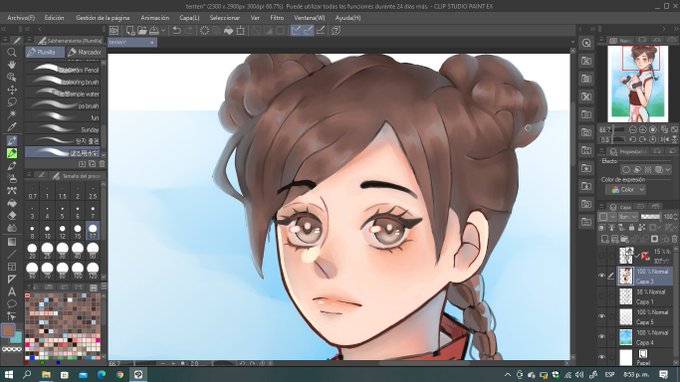Switch to the Plumilla tab
The image size is (680, 382).
click(x=45, y=52)
